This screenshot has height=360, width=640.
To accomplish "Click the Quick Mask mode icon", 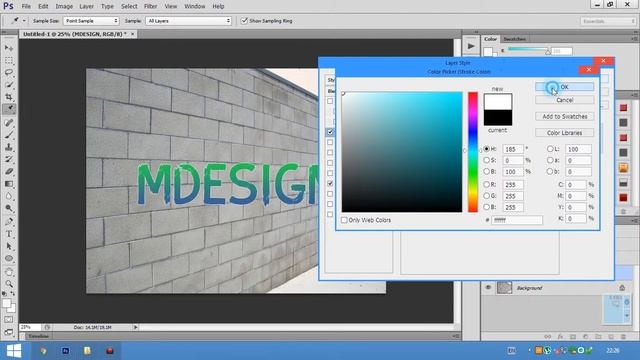I will coord(9,320).
